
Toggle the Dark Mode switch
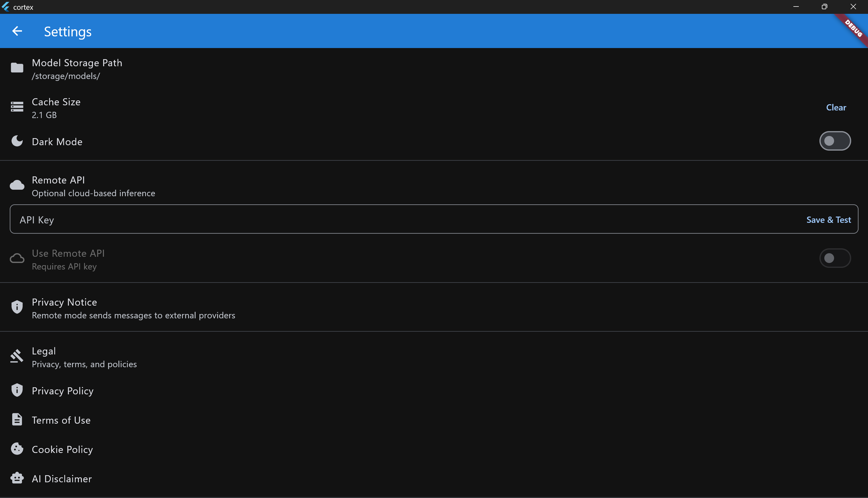[835, 141]
